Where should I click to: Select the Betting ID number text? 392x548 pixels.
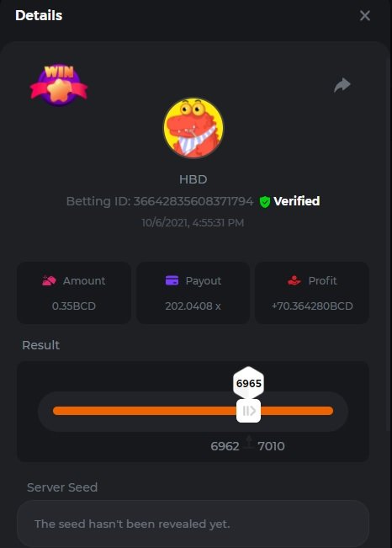(x=193, y=201)
